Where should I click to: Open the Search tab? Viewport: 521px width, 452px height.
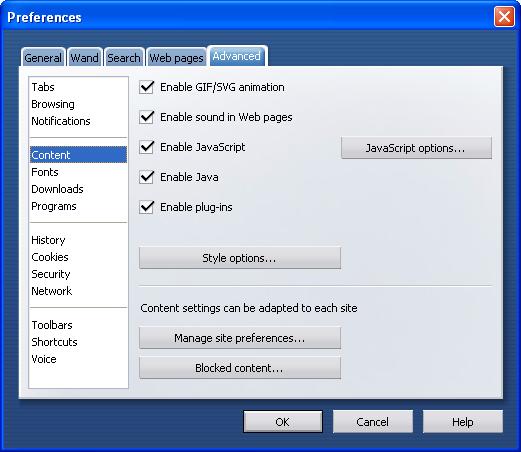(124, 58)
